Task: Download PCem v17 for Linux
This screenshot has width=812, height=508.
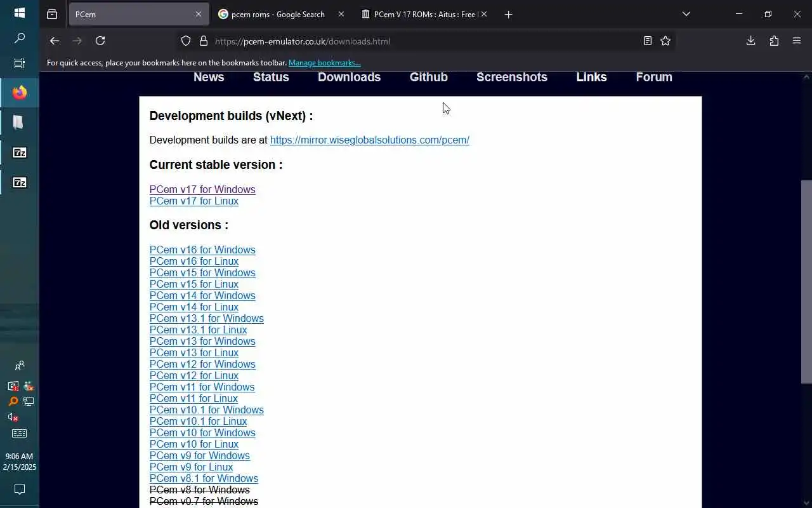Action: pos(194,201)
